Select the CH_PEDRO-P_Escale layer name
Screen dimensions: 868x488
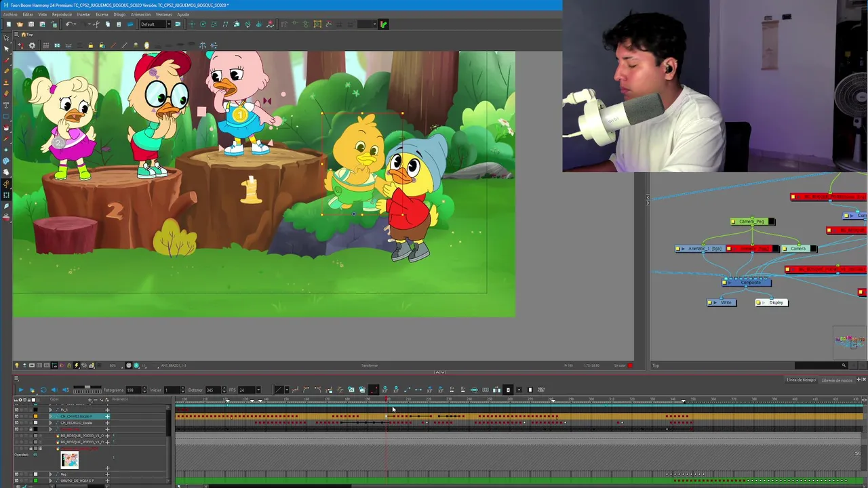coord(76,422)
